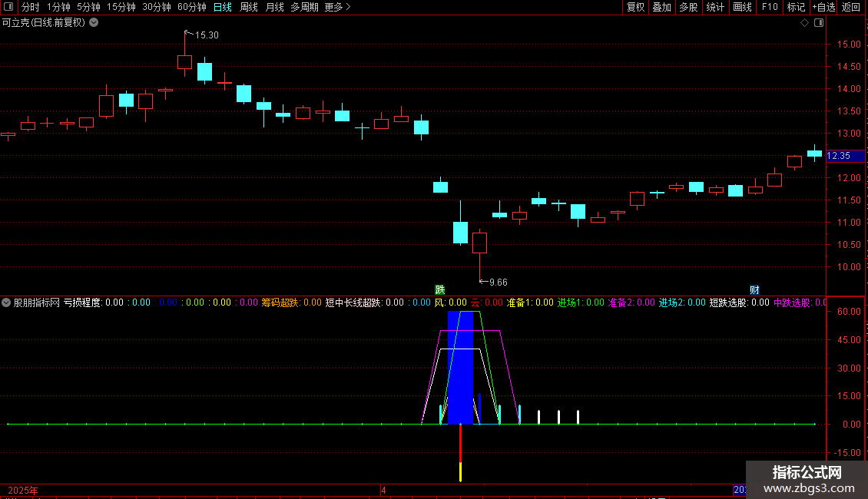Click the 返回 back button

pyautogui.click(x=851, y=7)
